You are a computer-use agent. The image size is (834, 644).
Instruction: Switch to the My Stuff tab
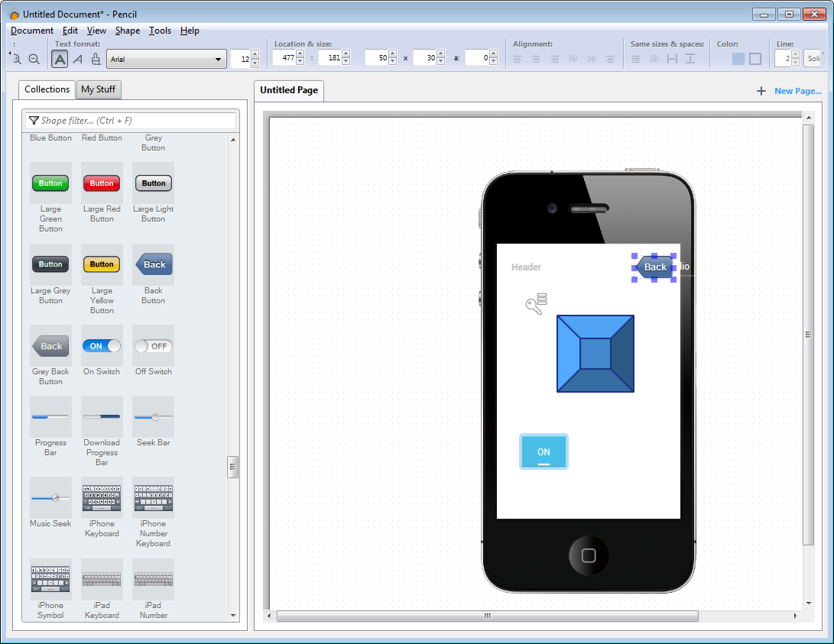point(98,89)
